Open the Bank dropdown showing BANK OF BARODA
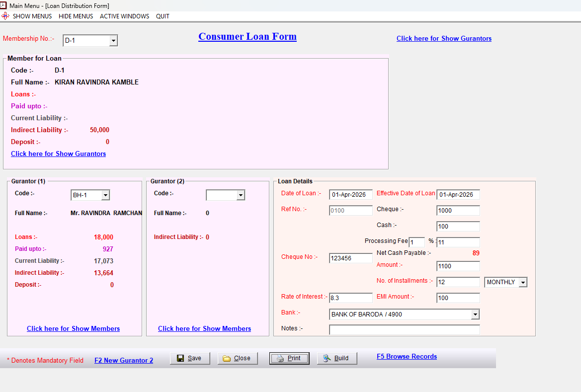The height and width of the screenshot is (392, 581). click(475, 314)
